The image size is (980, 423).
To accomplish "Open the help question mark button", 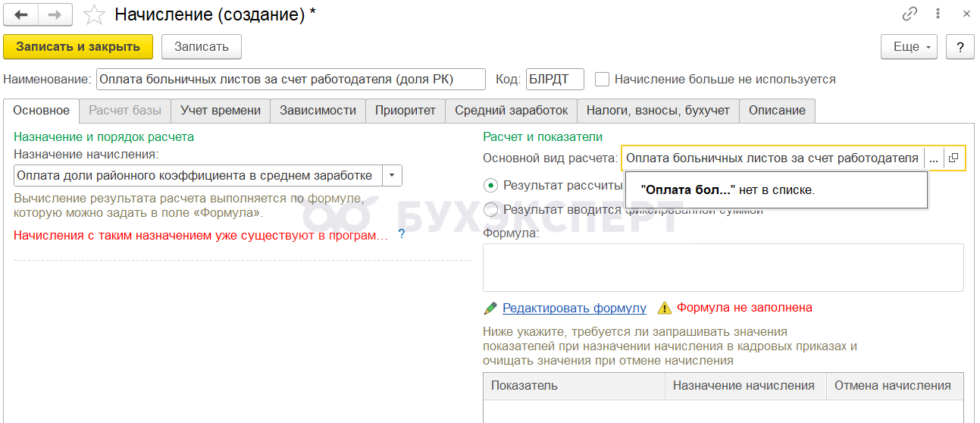I will (x=960, y=47).
